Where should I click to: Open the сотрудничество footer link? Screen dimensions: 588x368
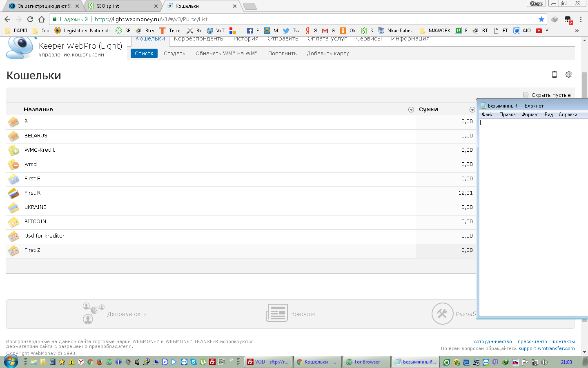(x=493, y=341)
